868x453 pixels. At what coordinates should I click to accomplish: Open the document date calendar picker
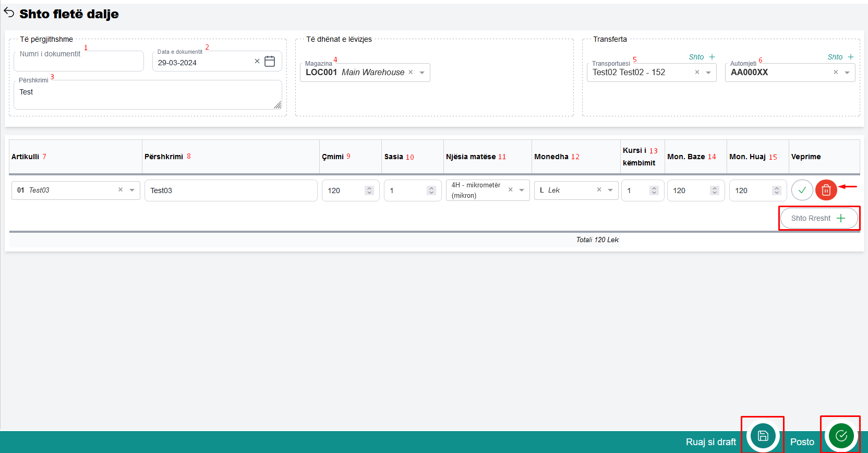(270, 62)
